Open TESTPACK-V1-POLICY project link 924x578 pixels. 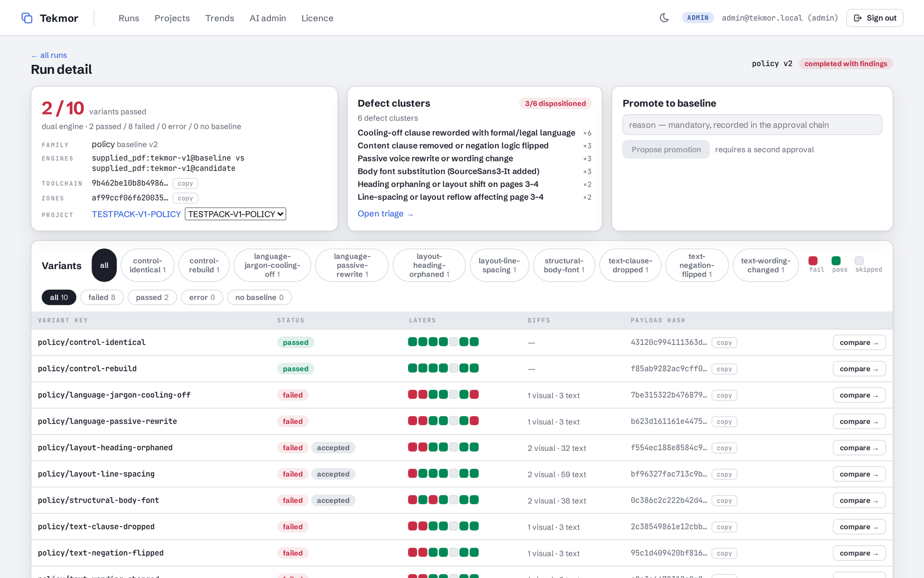(136, 214)
